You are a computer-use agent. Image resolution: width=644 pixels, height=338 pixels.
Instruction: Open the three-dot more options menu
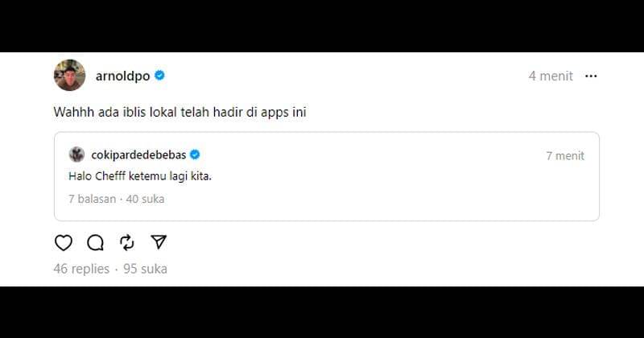click(591, 76)
